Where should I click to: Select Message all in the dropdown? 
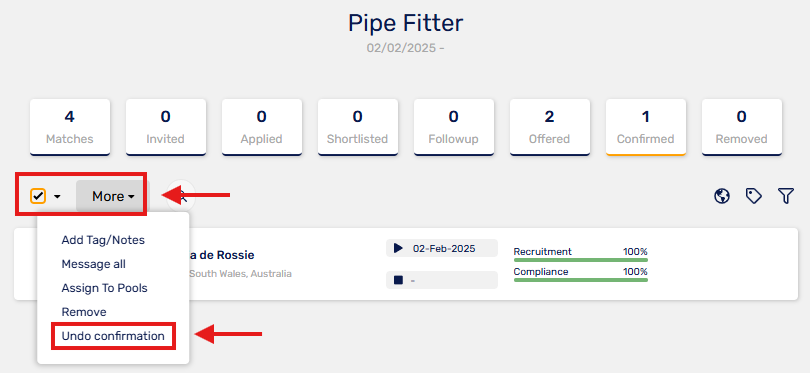pyautogui.click(x=94, y=264)
